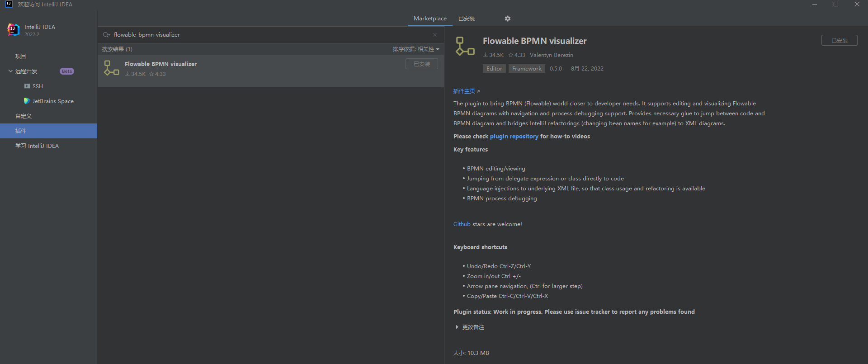Minimize the IntelliJ IDEA window
The width and height of the screenshot is (868, 364).
(x=815, y=4)
